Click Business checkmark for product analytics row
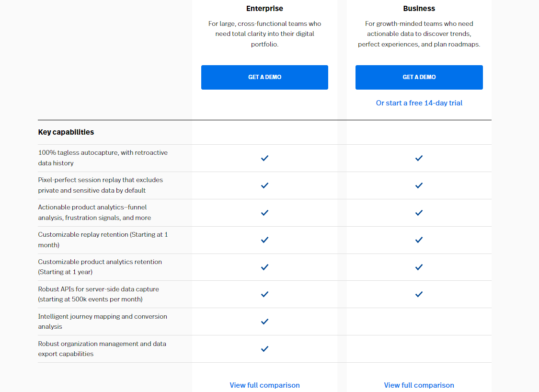Viewport: 539px width, 392px height. pyautogui.click(x=419, y=212)
